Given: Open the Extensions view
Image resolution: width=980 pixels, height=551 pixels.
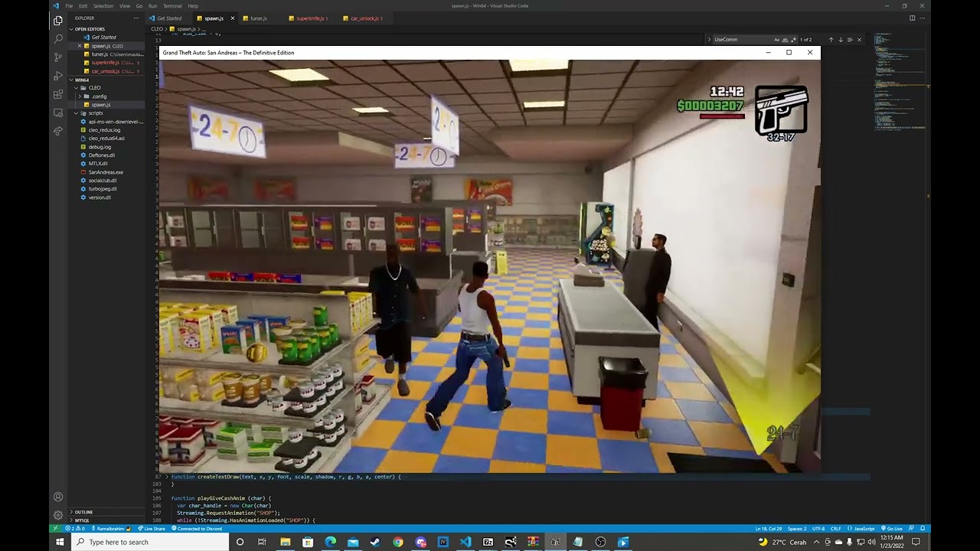Looking at the screenshot, I should 58,94.
